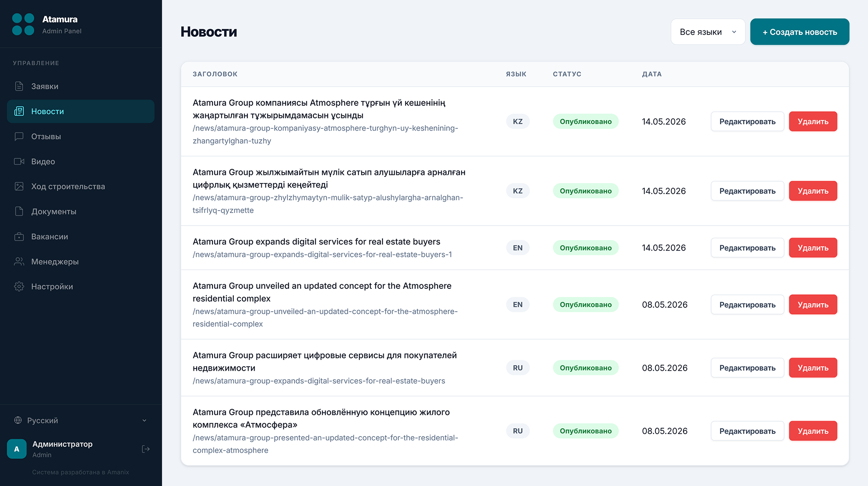The image size is (868, 486).
Task: Click the globe icon next to Русский
Action: (x=18, y=420)
